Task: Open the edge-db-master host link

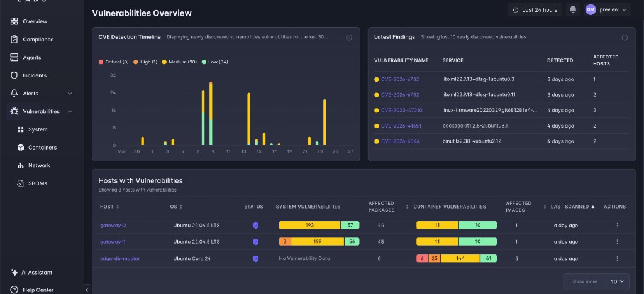Action: click(x=120, y=259)
